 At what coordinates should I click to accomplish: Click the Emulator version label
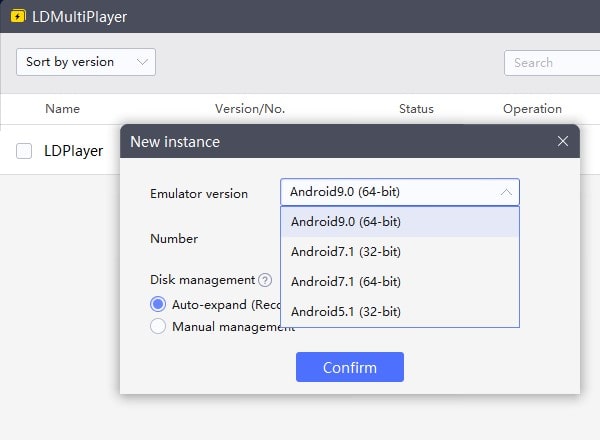[x=199, y=194]
